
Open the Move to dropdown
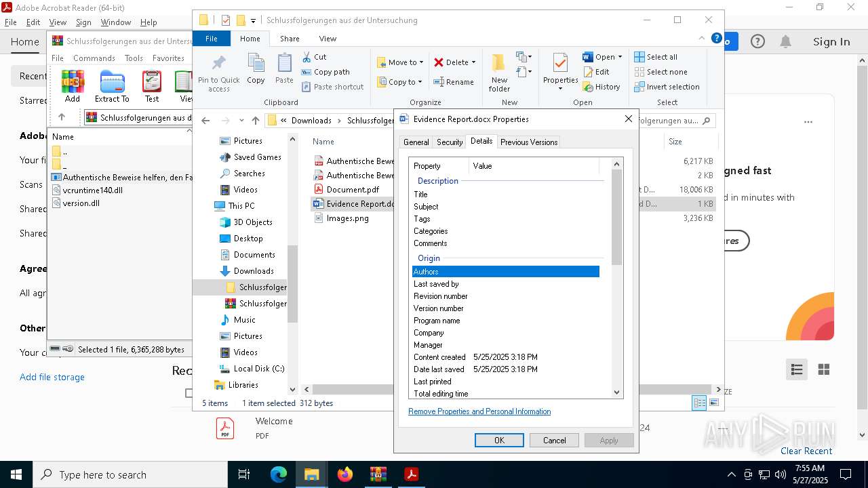click(400, 62)
